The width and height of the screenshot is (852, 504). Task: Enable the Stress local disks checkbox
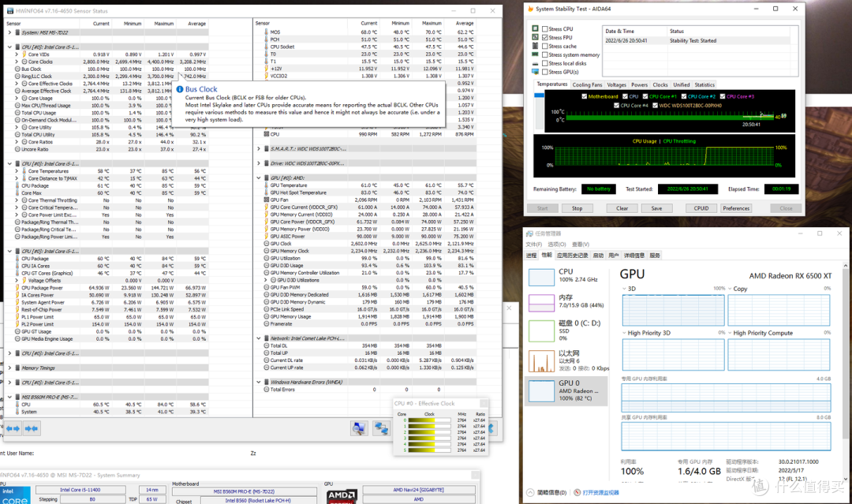pyautogui.click(x=544, y=64)
